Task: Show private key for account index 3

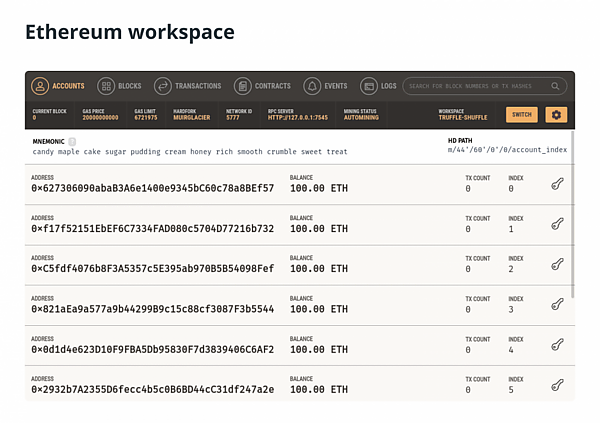Action: click(x=558, y=304)
